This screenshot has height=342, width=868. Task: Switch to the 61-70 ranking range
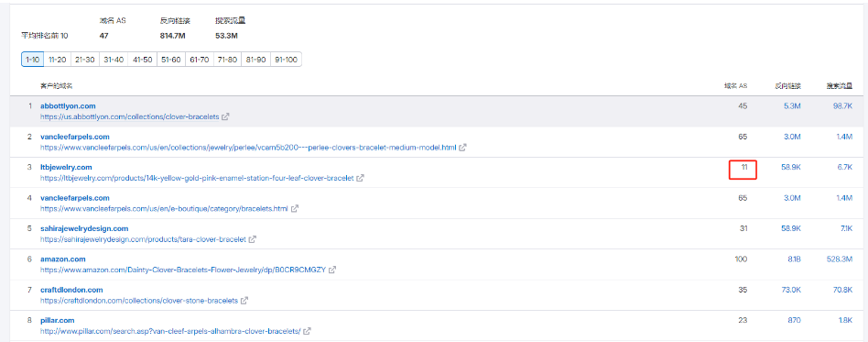point(200,60)
